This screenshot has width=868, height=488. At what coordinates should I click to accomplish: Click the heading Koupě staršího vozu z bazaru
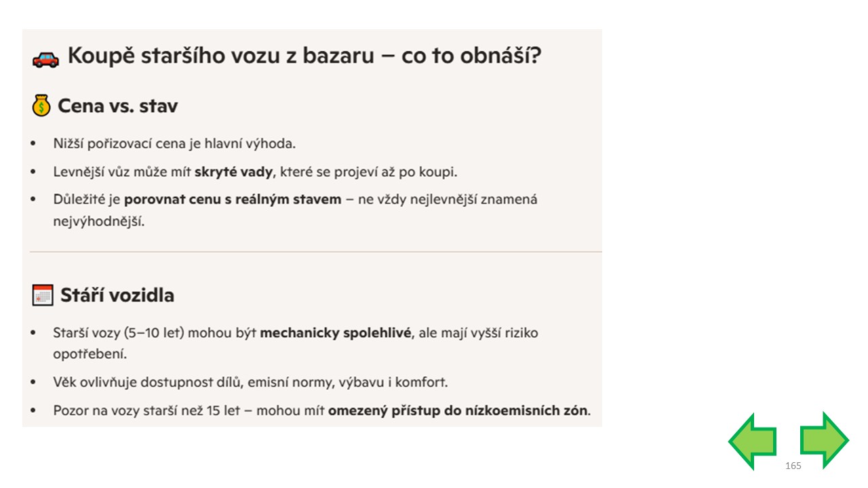click(x=221, y=56)
